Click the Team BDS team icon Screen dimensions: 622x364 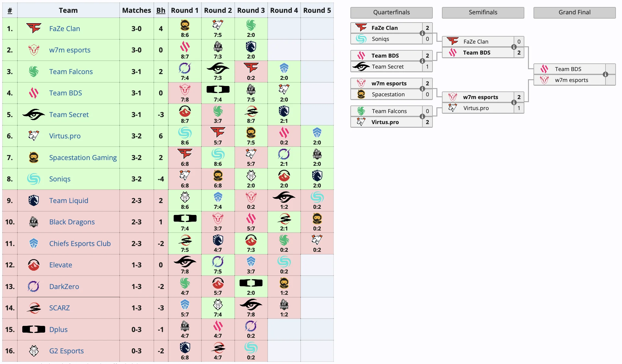coord(33,93)
